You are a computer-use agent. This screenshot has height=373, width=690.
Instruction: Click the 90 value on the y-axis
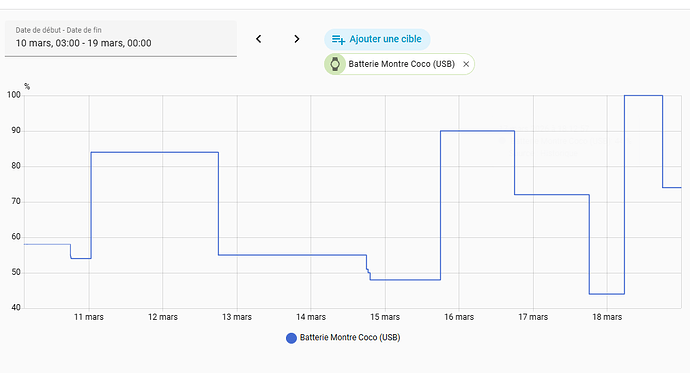click(16, 131)
